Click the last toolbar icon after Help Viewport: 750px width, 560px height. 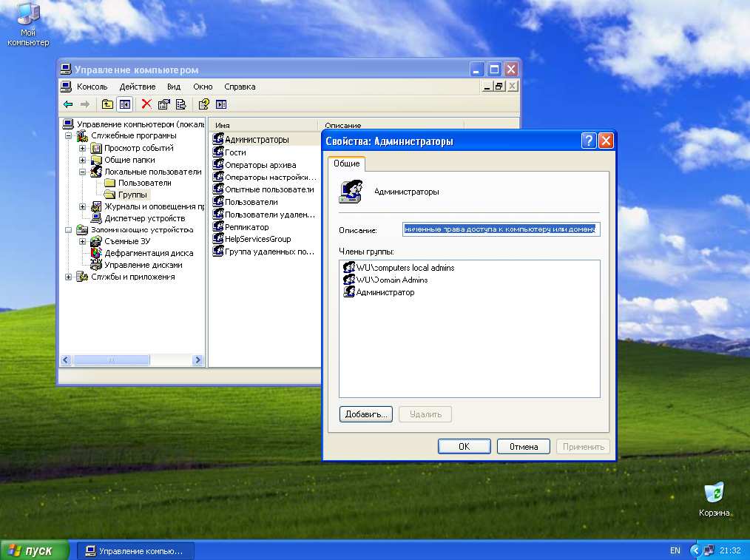pos(221,104)
